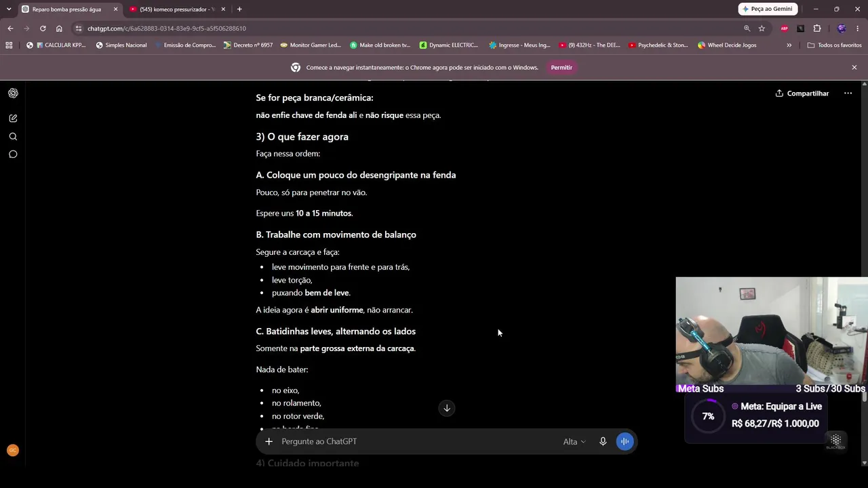Open the zoom magnifier in address bar
Viewport: 868px width, 488px height.
pyautogui.click(x=747, y=28)
